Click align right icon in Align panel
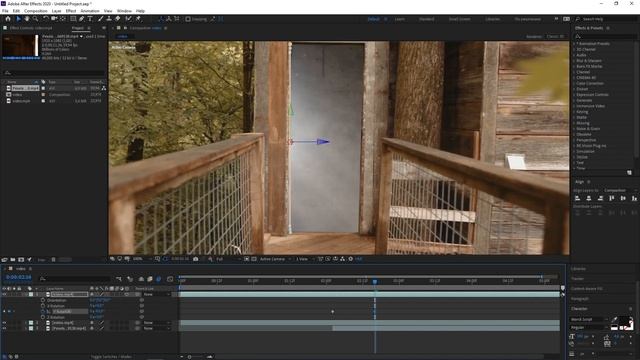Image resolution: width=640 pixels, height=360 pixels. (x=600, y=198)
